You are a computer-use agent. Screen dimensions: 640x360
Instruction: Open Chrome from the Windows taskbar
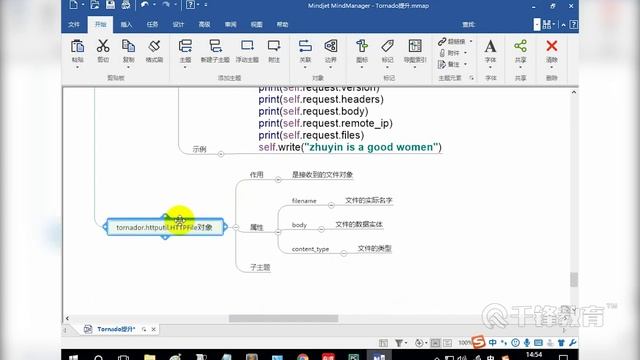coord(303,357)
